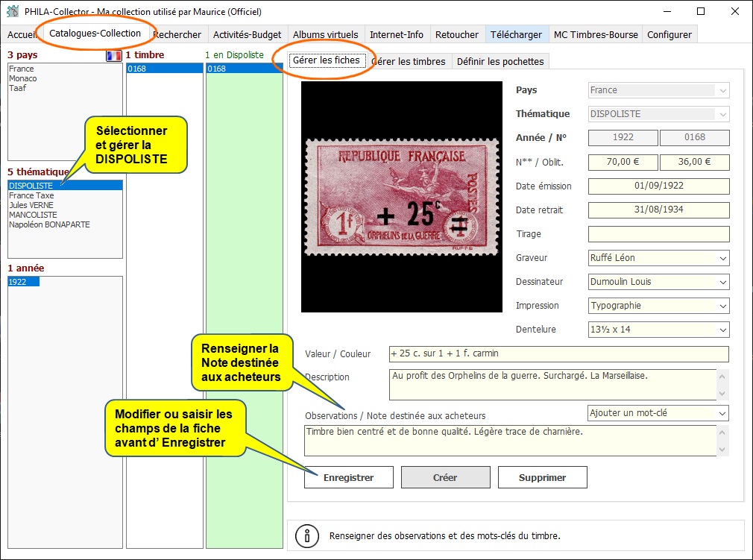Click Description scrollbar up arrow
This screenshot has height=560, width=753.
722,377
